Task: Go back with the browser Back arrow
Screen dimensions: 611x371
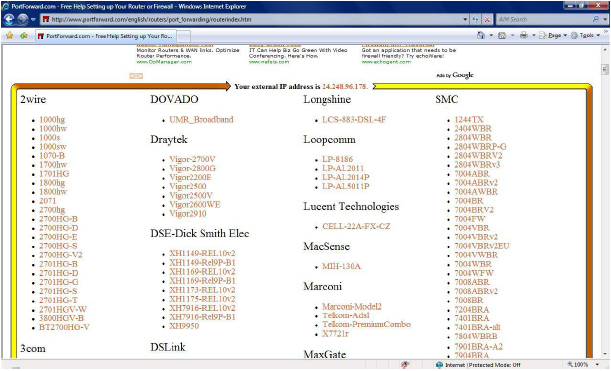Action: pyautogui.click(x=9, y=19)
